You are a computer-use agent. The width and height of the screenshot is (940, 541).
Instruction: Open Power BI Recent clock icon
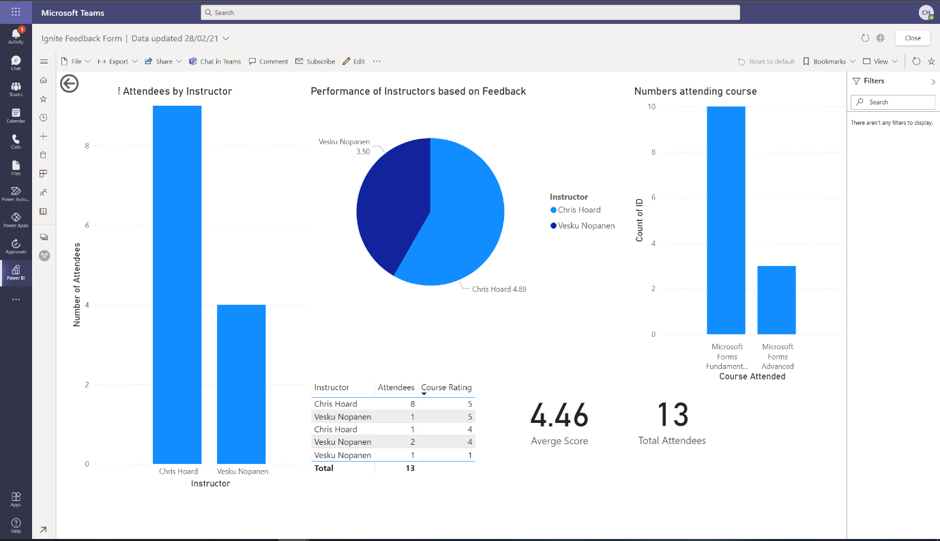click(x=43, y=118)
